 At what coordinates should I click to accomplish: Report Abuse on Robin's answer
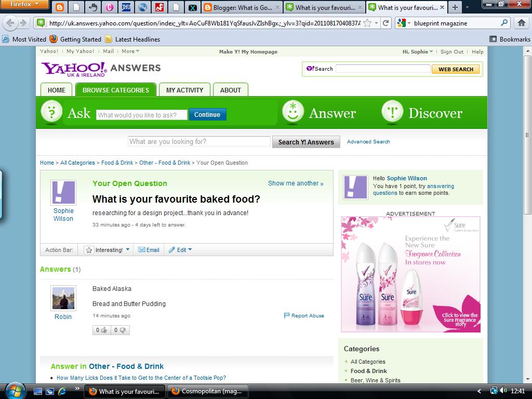[304, 315]
